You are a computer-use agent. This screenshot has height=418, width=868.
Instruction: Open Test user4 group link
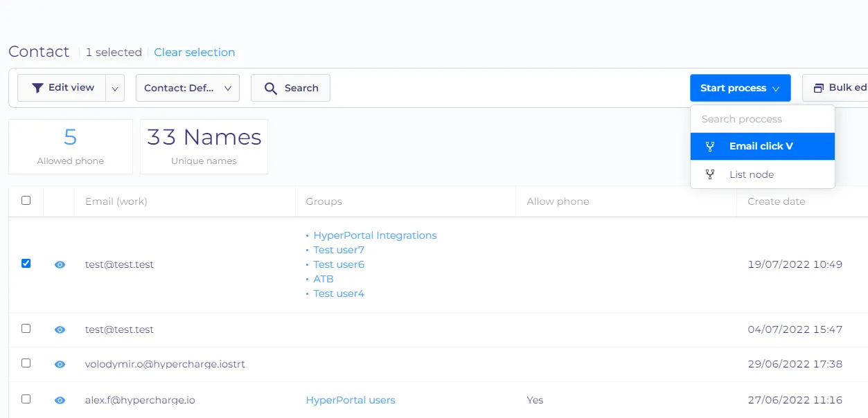coord(339,293)
